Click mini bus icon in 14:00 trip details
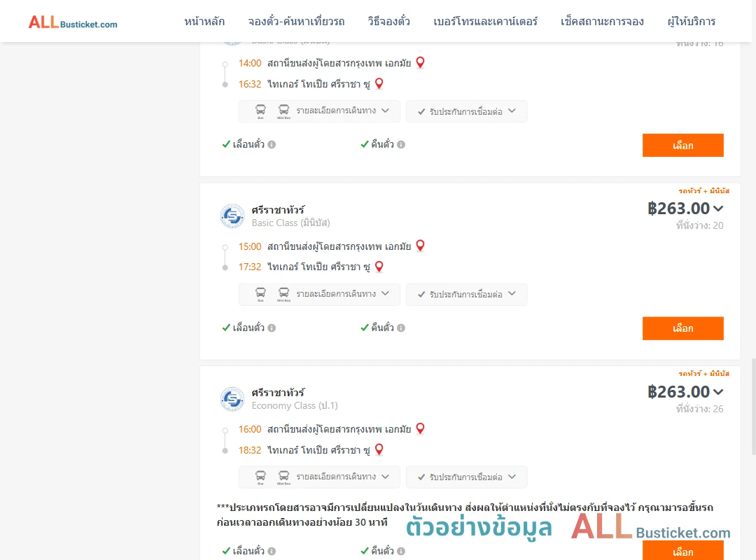 click(283, 111)
